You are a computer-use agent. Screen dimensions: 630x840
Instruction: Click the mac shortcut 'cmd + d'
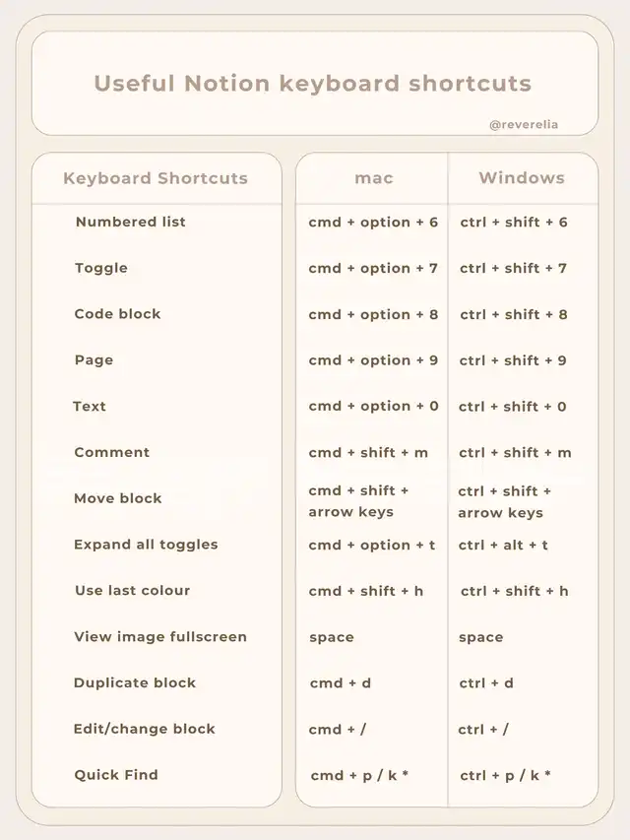coord(341,683)
